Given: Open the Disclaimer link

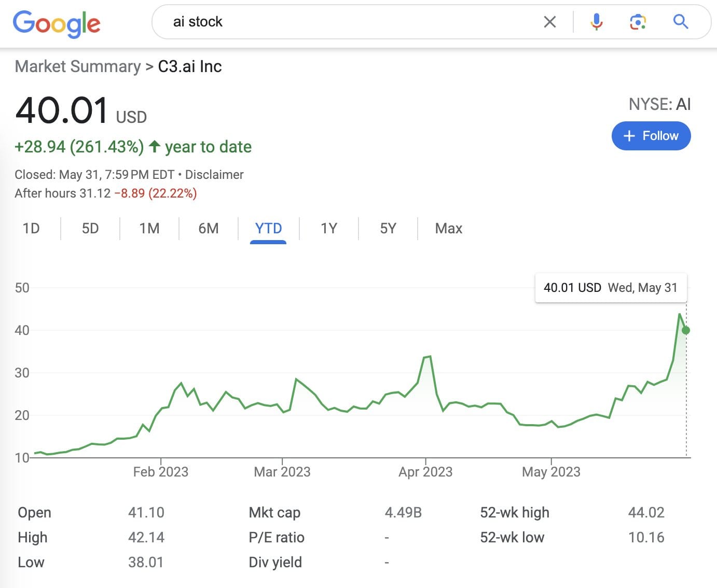Looking at the screenshot, I should tap(214, 175).
